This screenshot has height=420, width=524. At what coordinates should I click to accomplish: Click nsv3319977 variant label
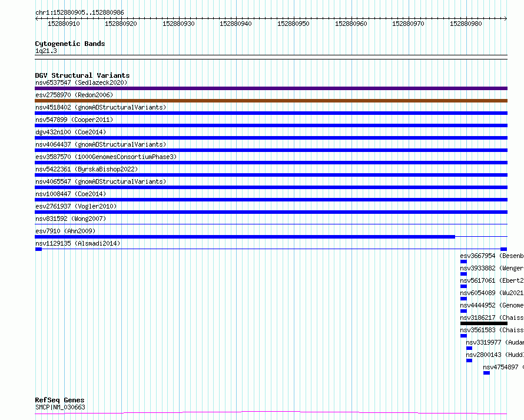[x=495, y=342]
